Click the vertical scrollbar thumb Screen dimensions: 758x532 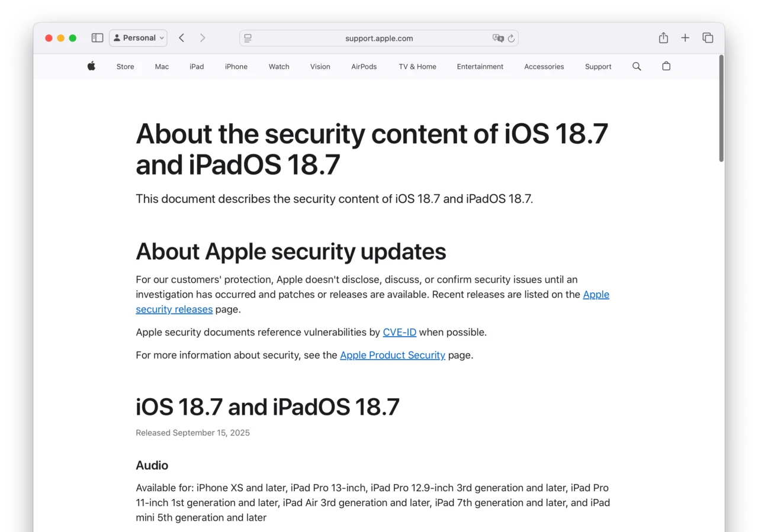point(721,107)
